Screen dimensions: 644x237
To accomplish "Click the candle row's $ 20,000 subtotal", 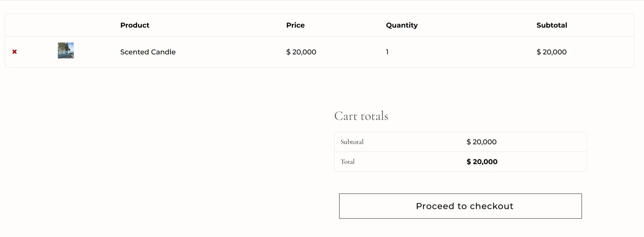I will [x=552, y=52].
